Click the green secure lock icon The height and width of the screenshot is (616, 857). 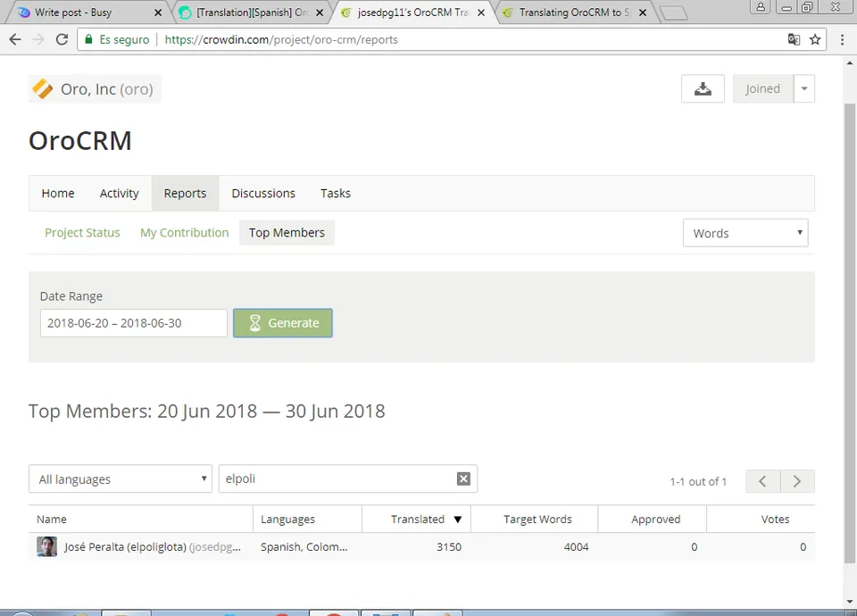[x=88, y=39]
